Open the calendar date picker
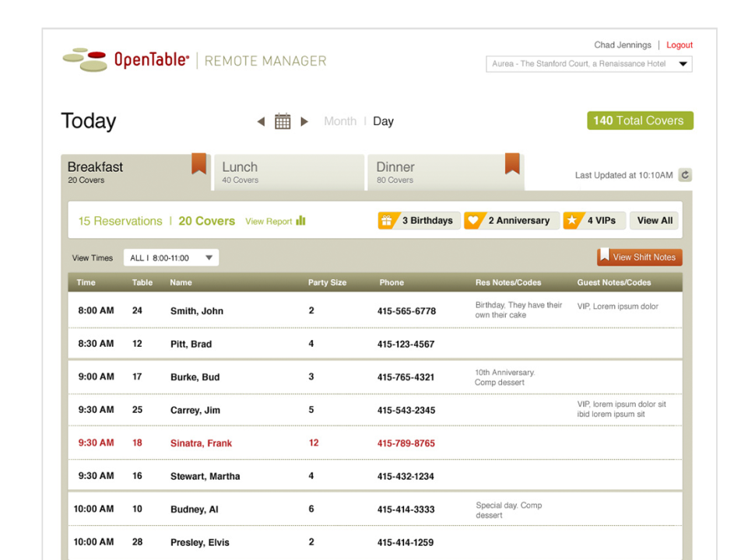The height and width of the screenshot is (560, 755). click(x=283, y=121)
